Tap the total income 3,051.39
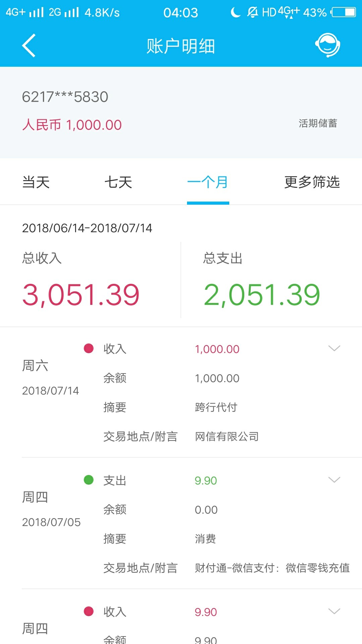 (81, 295)
